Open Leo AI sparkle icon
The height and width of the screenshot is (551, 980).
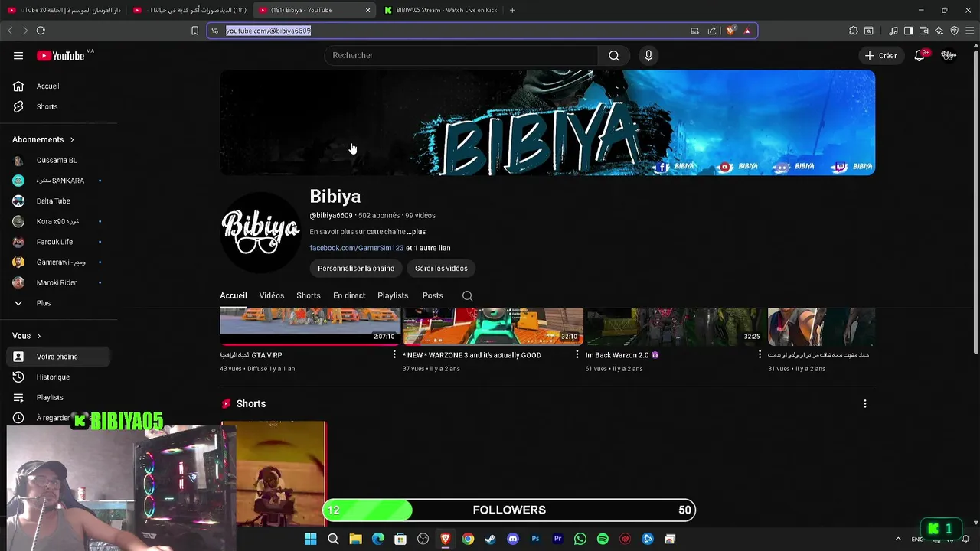(x=939, y=31)
